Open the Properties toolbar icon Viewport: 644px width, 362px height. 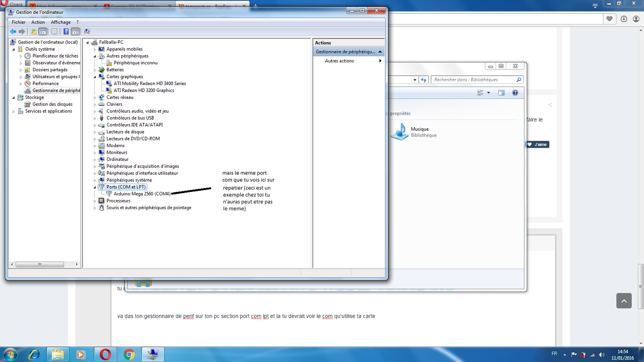coord(54,31)
